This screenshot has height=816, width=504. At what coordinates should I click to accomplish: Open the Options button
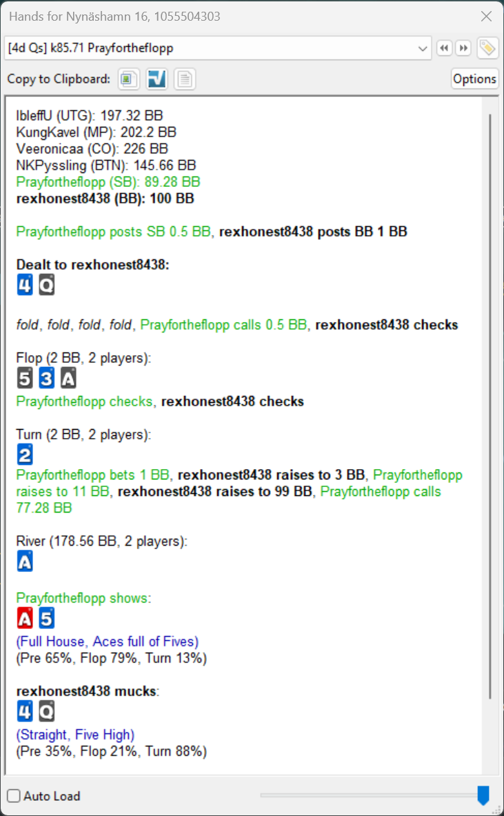click(474, 79)
